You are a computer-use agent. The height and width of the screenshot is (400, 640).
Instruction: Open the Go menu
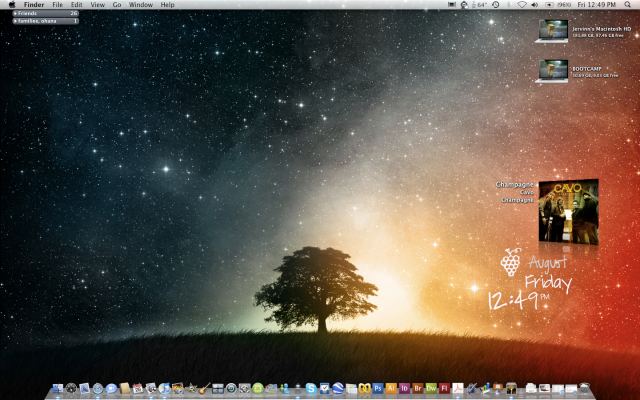[x=117, y=5]
